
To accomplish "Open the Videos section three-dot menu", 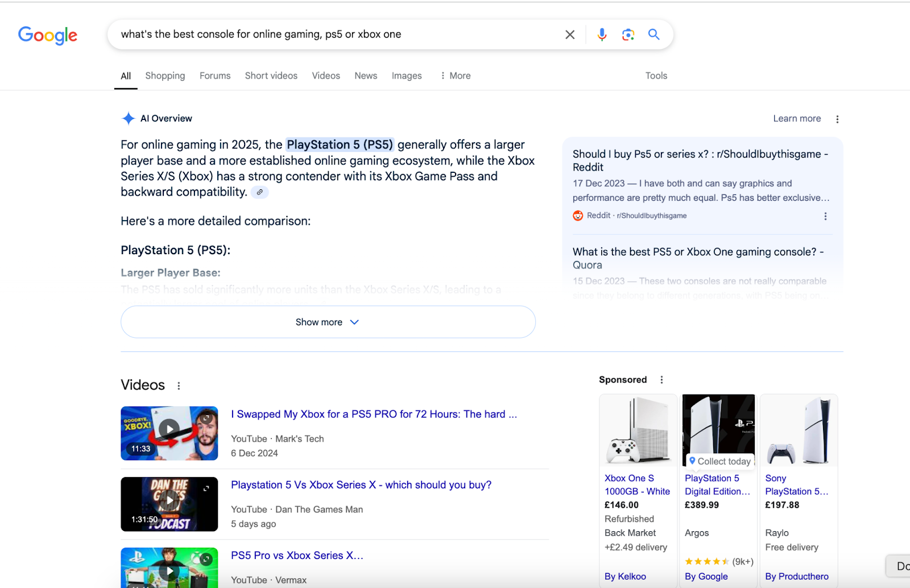I will point(179,386).
